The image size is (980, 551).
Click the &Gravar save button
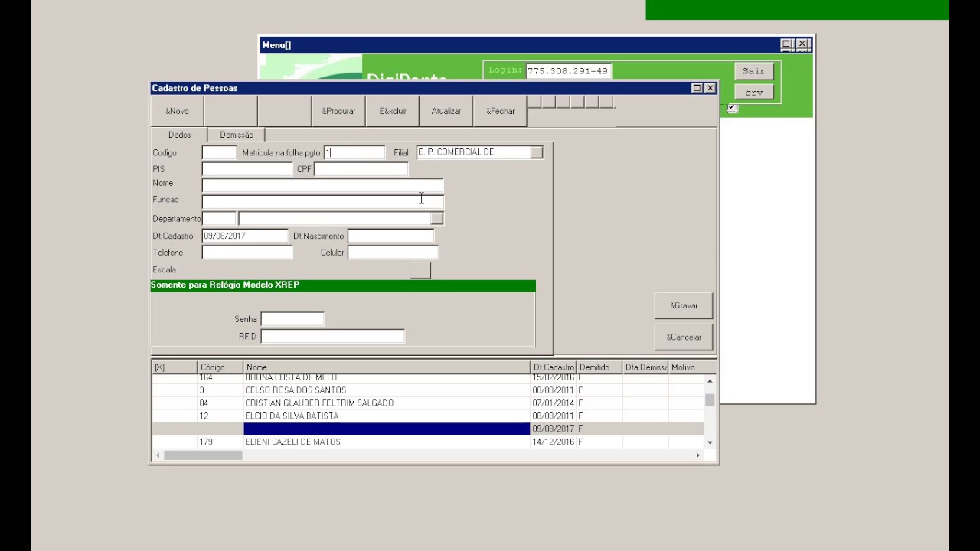click(x=684, y=305)
